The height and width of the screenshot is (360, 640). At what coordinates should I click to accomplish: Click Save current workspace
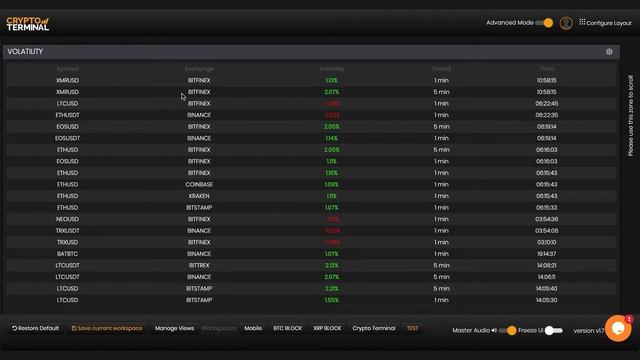107,328
